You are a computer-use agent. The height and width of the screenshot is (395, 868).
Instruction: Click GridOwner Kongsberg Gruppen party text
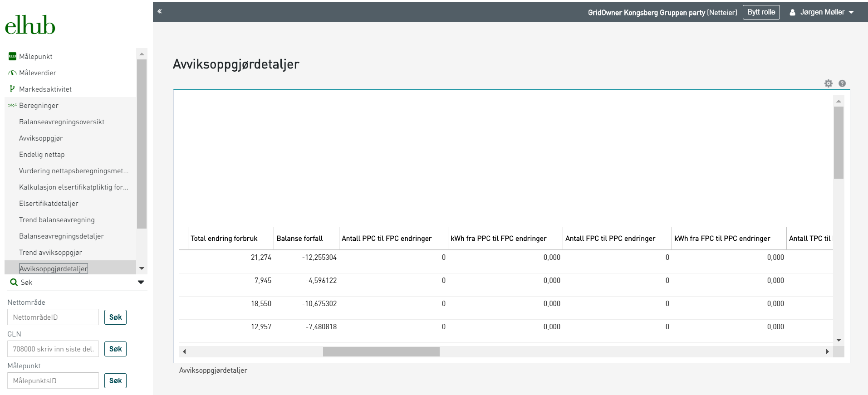click(646, 12)
